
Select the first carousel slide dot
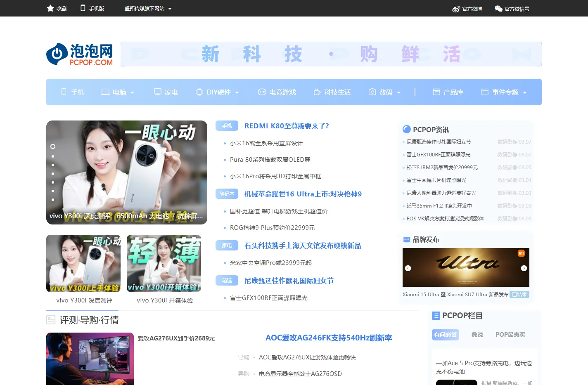53,146
